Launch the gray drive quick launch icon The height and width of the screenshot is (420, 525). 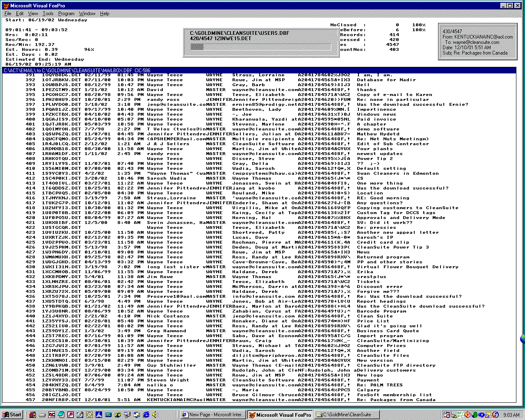[x=42, y=415]
